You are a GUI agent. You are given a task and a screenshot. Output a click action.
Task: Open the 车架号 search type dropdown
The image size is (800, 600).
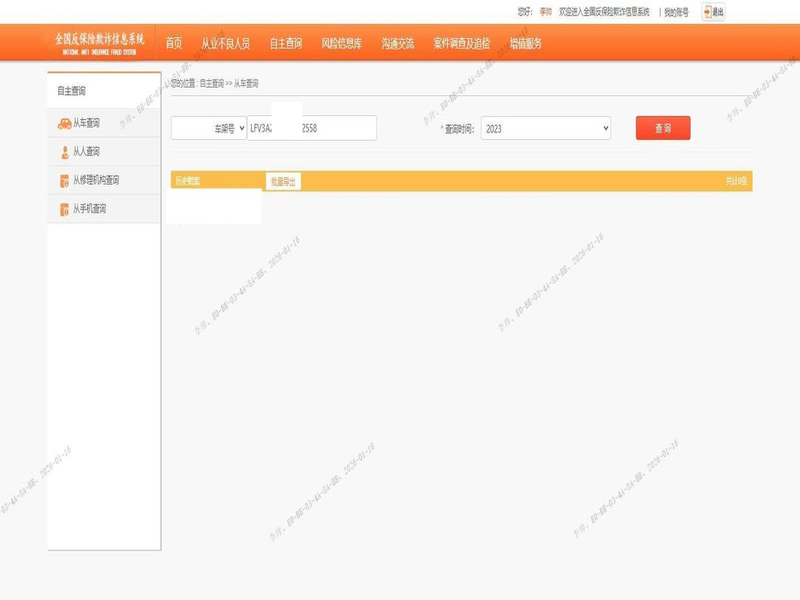pos(209,128)
